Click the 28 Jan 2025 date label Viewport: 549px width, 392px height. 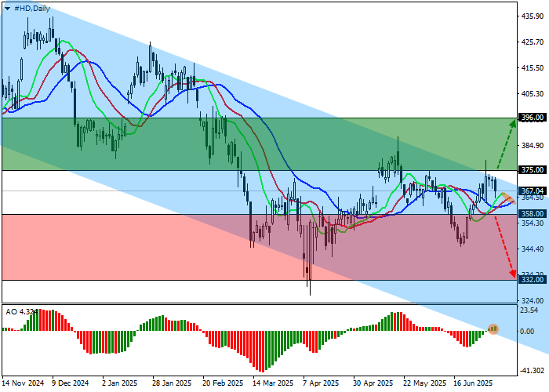(x=172, y=384)
